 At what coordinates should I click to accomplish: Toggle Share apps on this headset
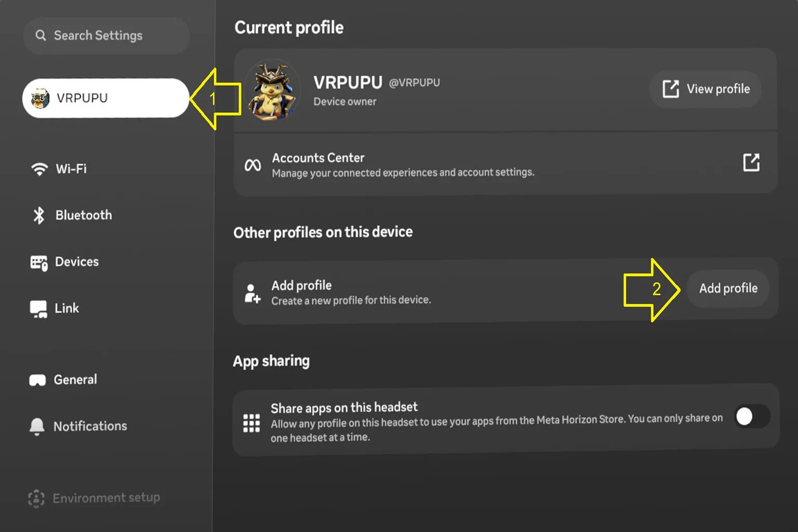click(x=752, y=416)
